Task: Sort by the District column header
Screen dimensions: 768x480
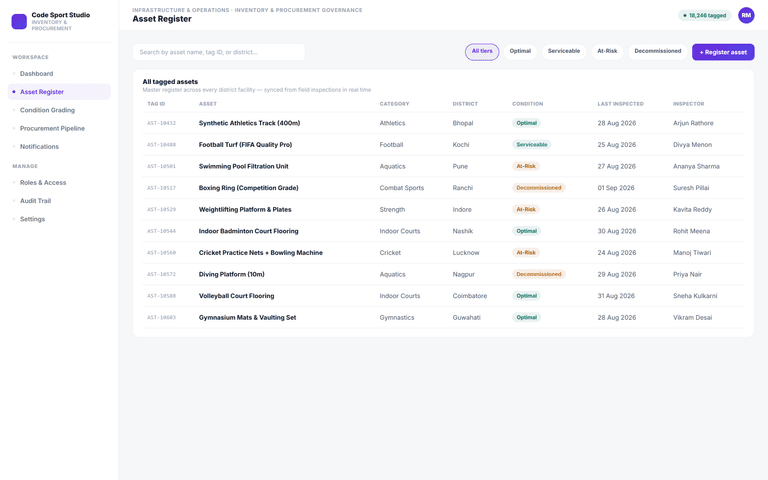Action: (465, 104)
